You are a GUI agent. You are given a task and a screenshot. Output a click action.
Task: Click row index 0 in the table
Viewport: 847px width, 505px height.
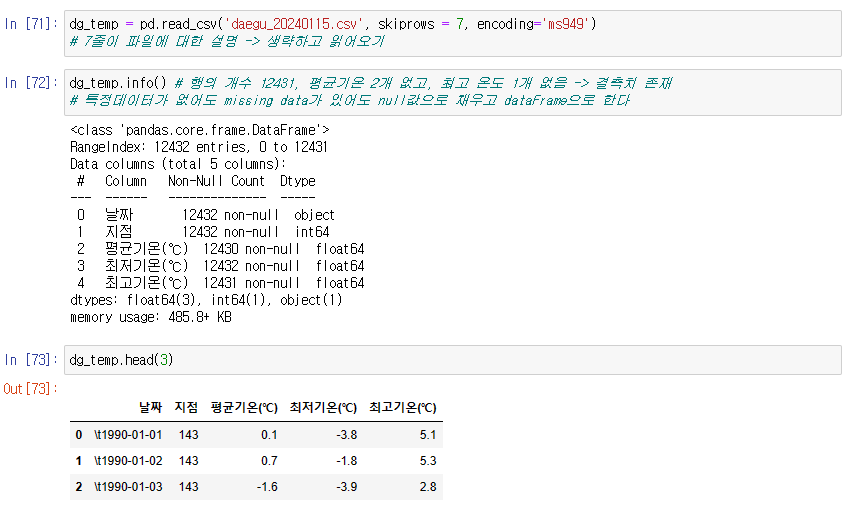tap(79, 435)
